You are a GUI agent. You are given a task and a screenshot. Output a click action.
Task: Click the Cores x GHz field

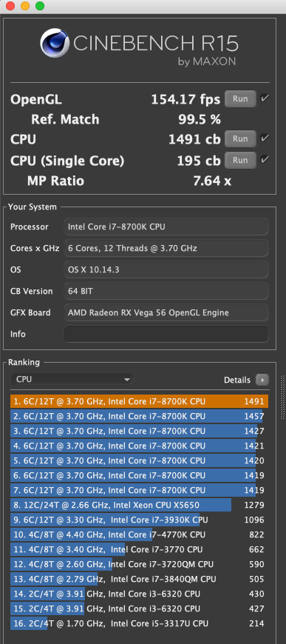[x=166, y=248]
